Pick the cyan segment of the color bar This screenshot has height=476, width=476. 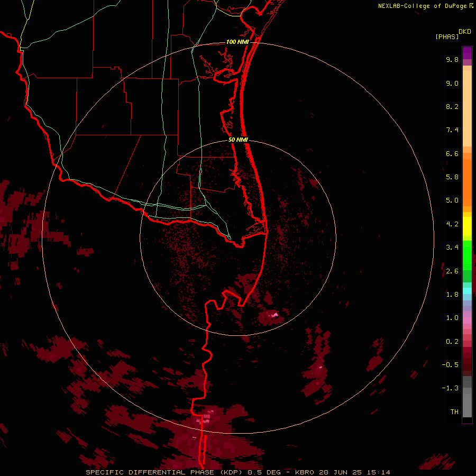pyautogui.click(x=467, y=291)
